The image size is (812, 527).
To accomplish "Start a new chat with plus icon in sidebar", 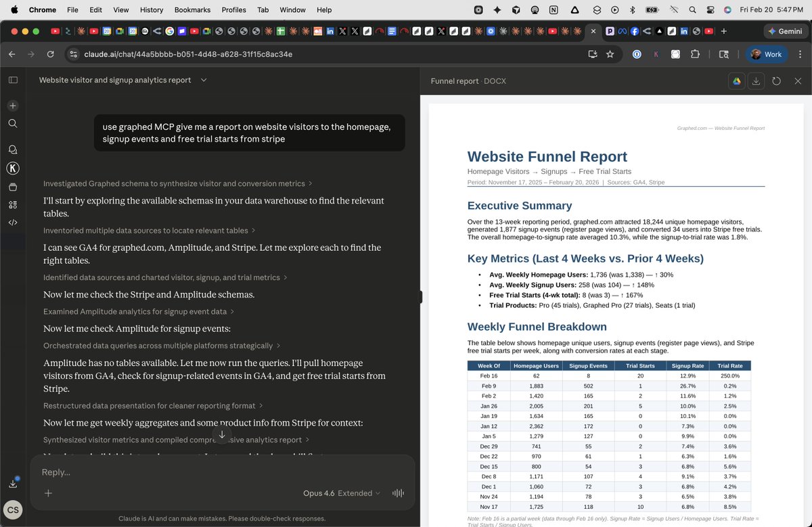I will (13, 106).
